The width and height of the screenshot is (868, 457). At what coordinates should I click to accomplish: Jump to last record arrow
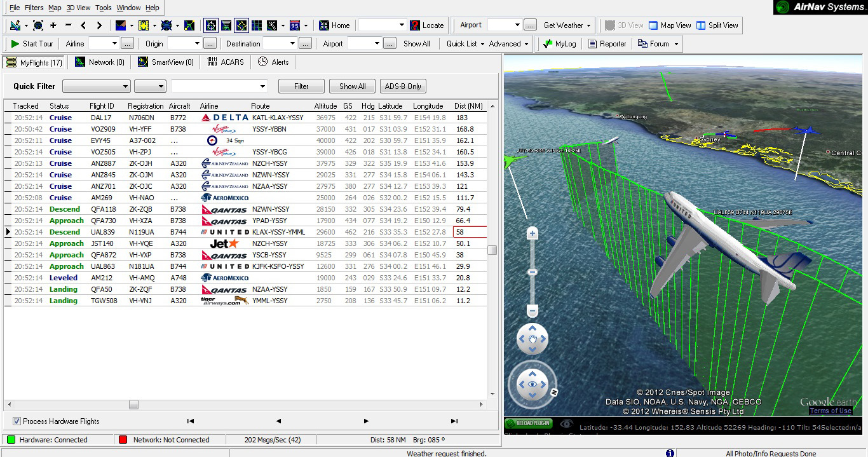pos(454,421)
